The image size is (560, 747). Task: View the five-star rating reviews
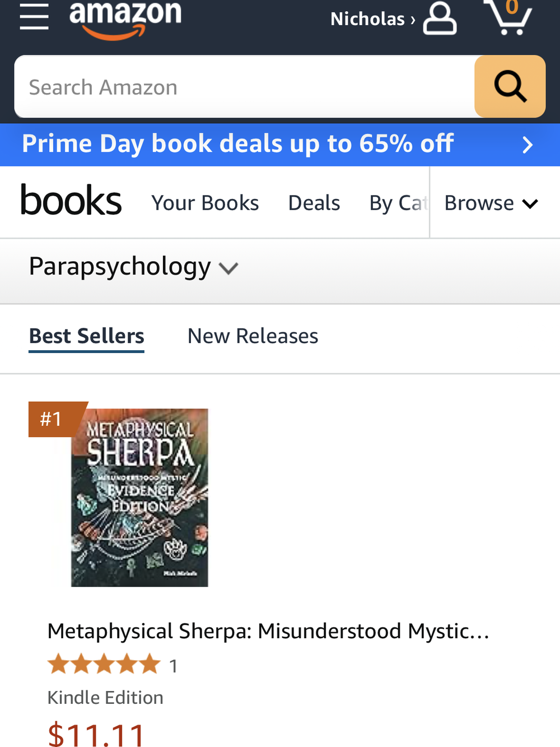(x=104, y=665)
